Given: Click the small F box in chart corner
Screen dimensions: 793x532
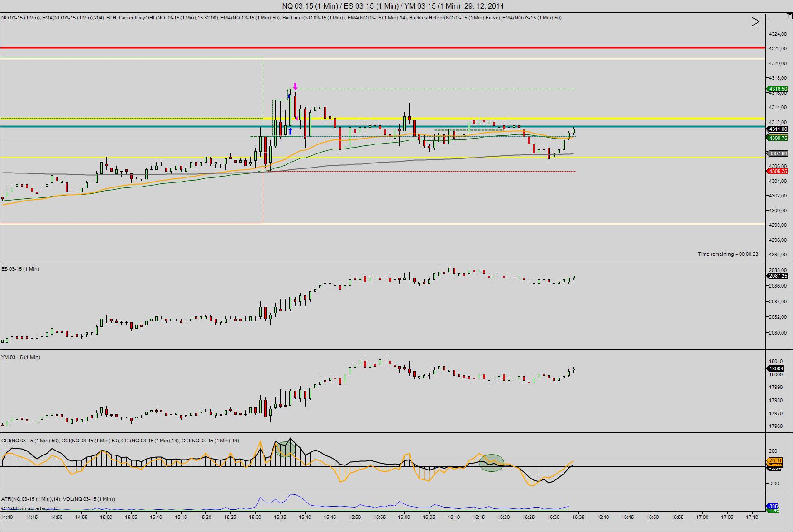Looking at the screenshot, I should point(789,15).
